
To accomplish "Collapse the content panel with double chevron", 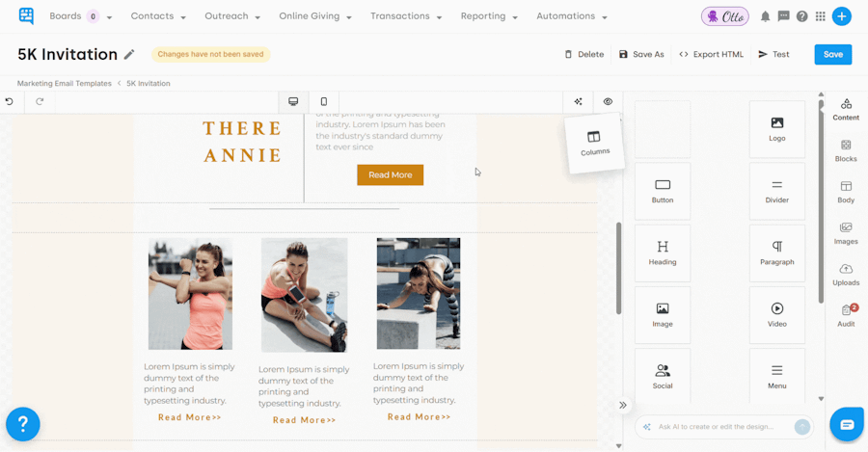I will pyautogui.click(x=623, y=405).
